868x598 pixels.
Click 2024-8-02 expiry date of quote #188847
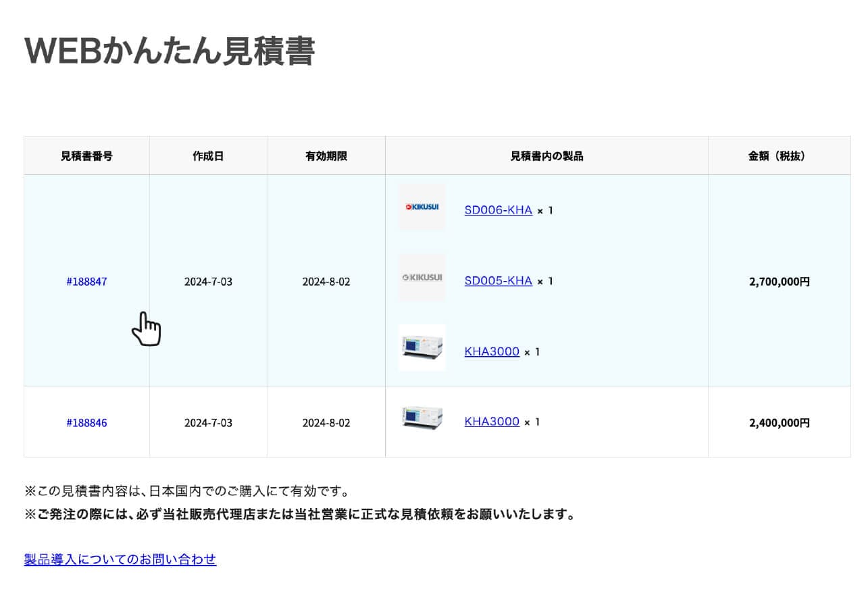tap(326, 282)
